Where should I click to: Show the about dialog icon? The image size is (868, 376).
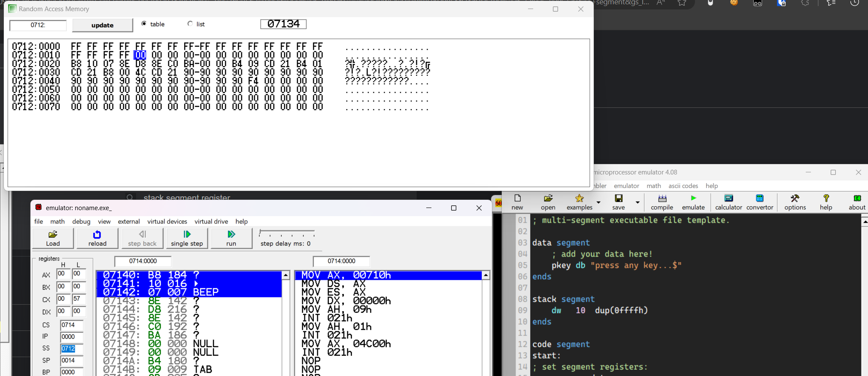(857, 202)
